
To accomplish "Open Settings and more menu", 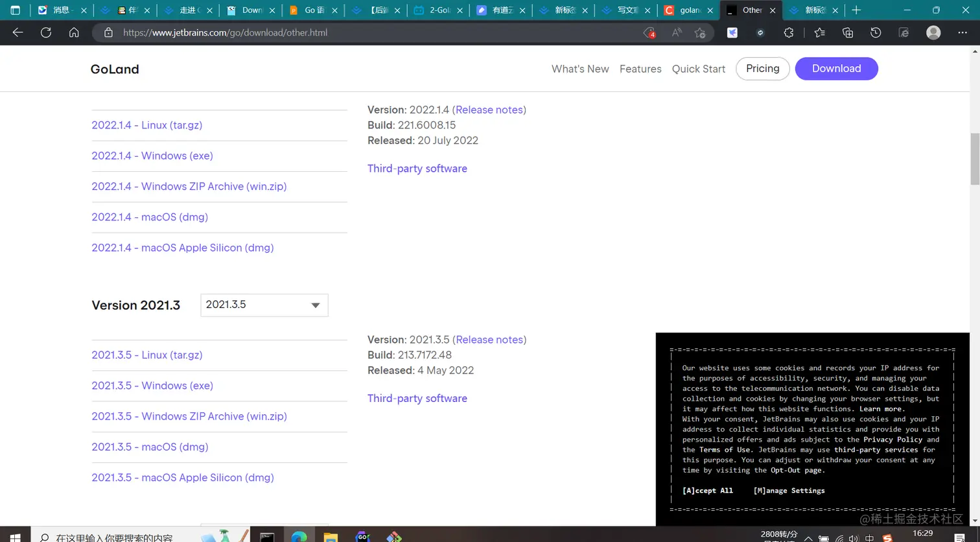I will click(x=962, y=32).
